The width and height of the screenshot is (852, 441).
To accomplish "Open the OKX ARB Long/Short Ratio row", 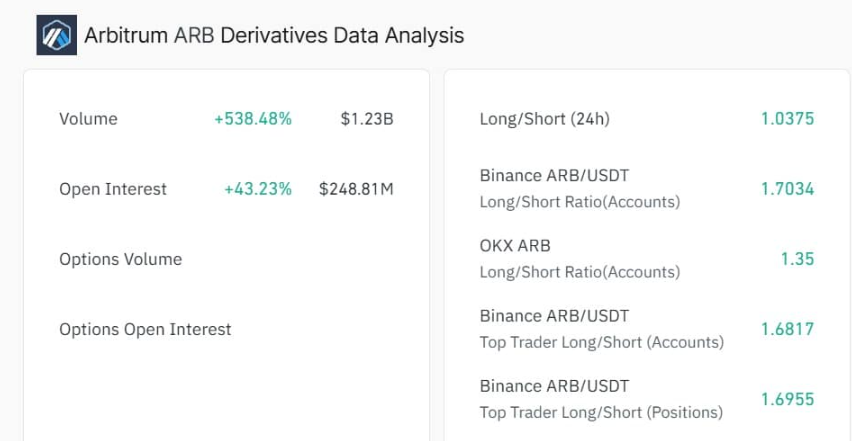I will click(x=647, y=259).
